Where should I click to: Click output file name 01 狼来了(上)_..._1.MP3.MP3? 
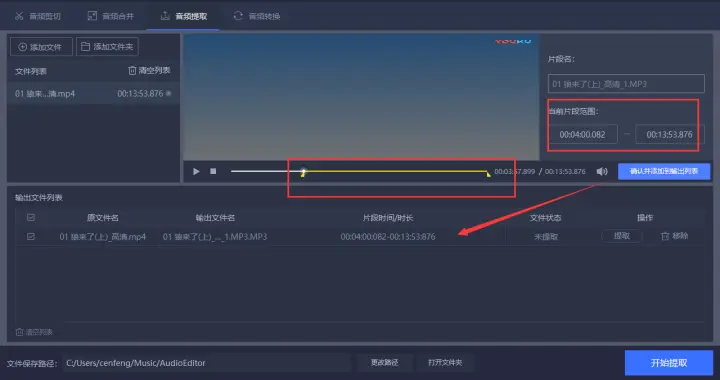(x=215, y=237)
